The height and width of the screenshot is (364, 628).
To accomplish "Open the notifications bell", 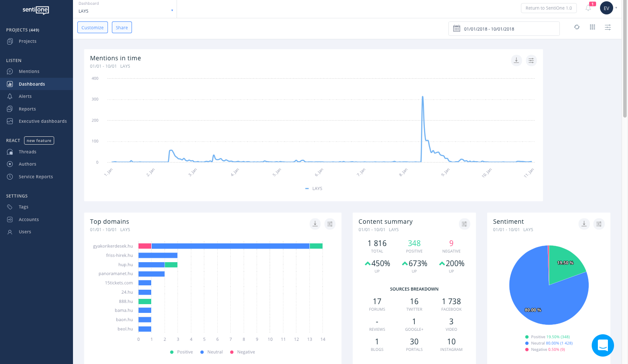I will point(588,8).
